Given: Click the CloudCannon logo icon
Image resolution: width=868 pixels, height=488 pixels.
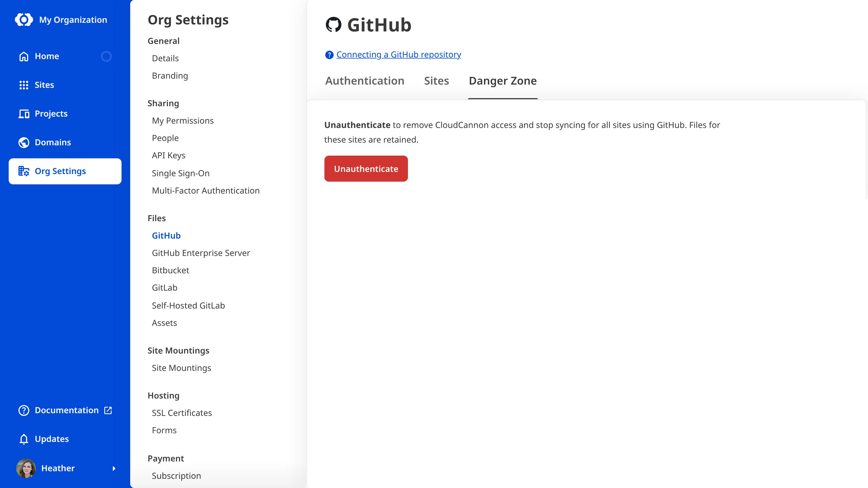Looking at the screenshot, I should click(24, 20).
